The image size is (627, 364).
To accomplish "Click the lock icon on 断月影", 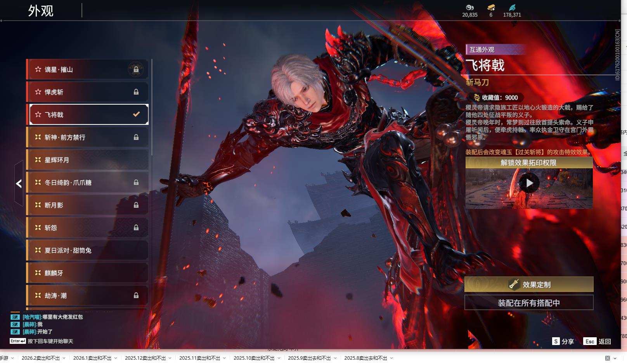I will pyautogui.click(x=136, y=205).
